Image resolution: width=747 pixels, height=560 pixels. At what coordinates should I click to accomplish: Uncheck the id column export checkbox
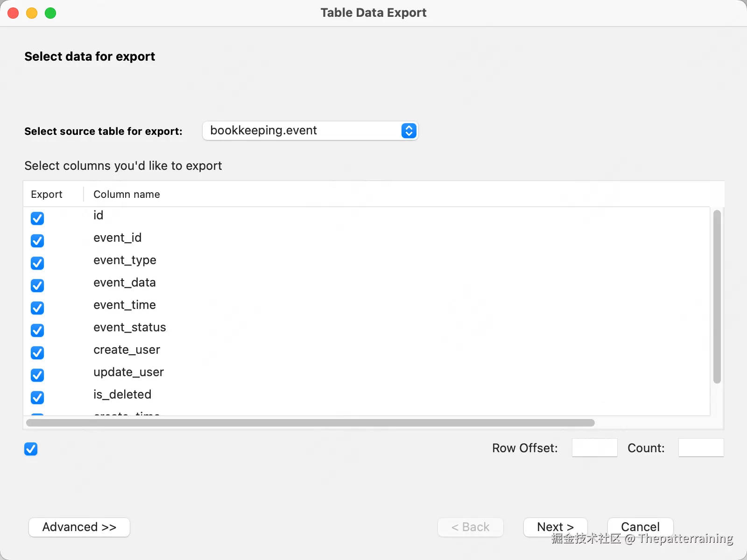pos(37,218)
